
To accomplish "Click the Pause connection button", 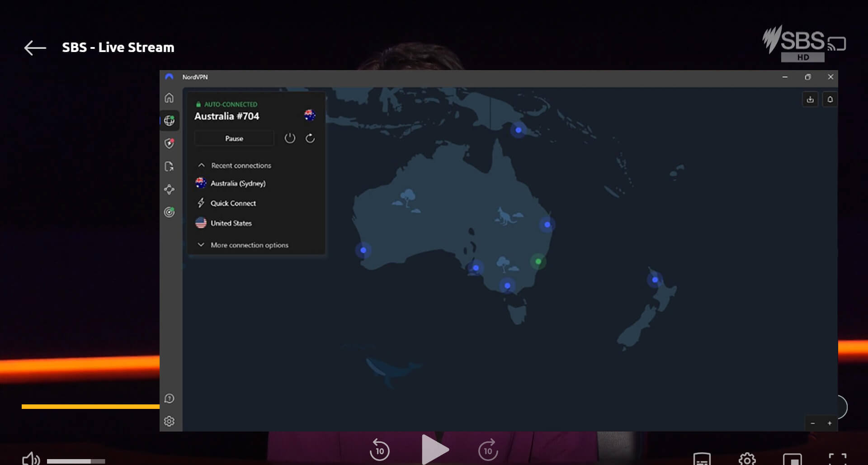I will coord(234,138).
